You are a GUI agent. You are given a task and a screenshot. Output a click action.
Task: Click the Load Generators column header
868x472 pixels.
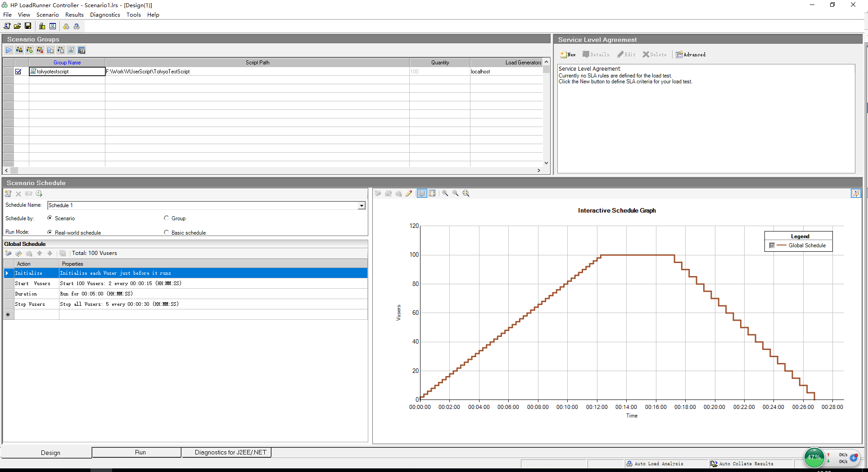point(506,63)
